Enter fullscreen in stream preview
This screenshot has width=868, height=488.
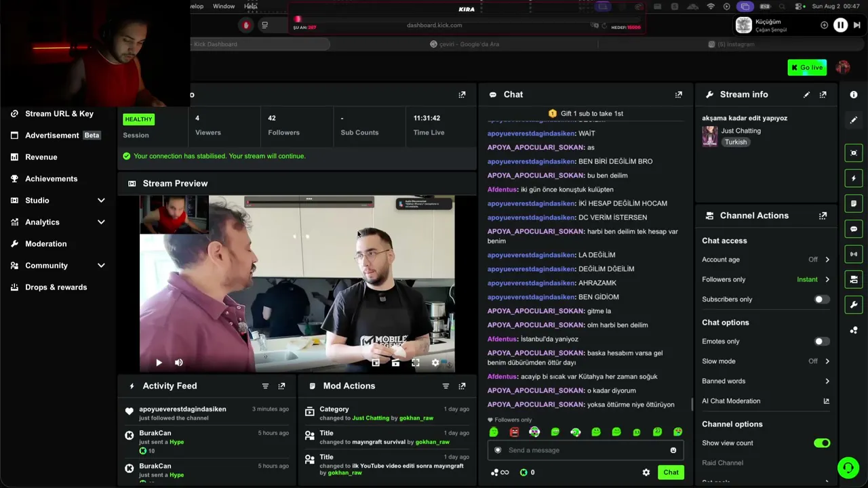pyautogui.click(x=416, y=363)
